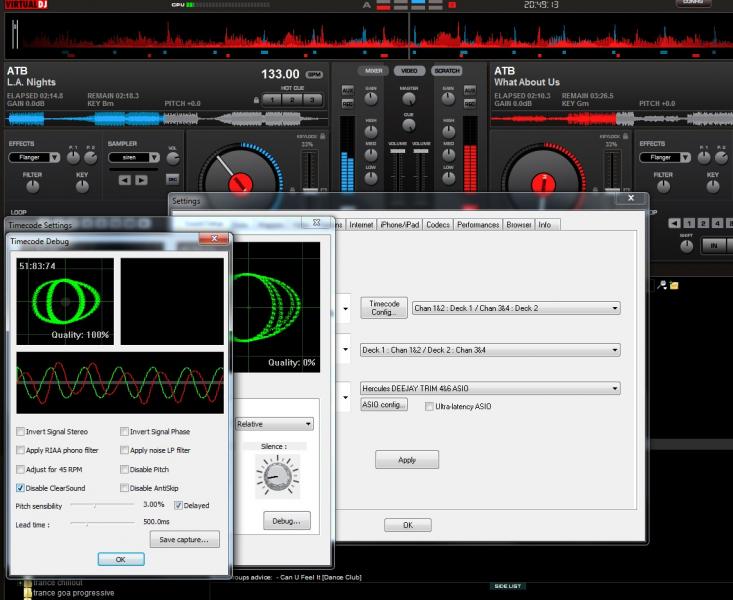The image size is (733, 600).
Task: Check the Ultra-latency ASIO box
Action: (429, 407)
